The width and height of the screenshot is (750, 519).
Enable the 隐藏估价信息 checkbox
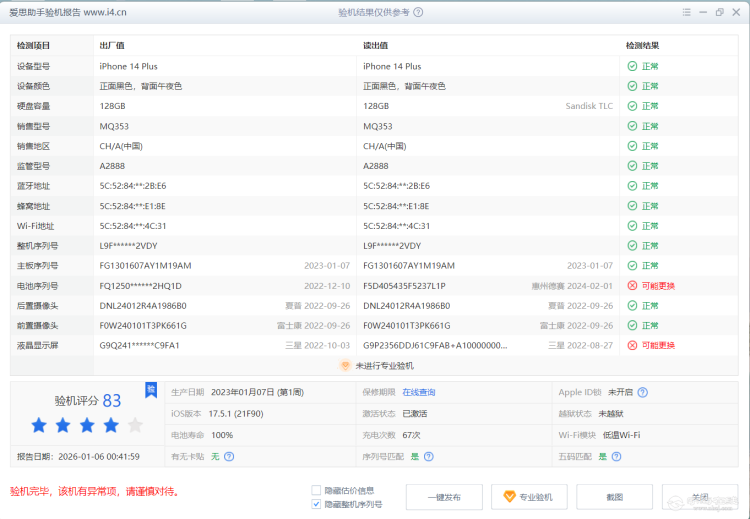click(x=316, y=490)
